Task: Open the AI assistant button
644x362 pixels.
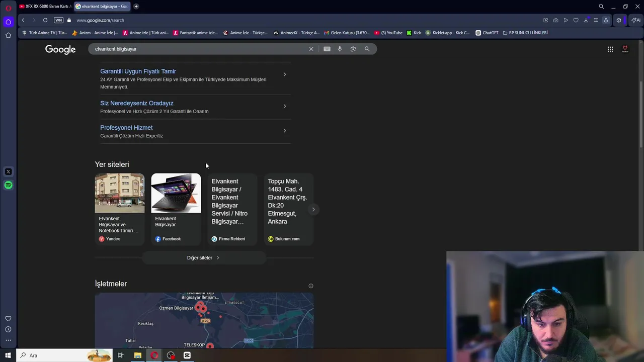Action: point(636,20)
